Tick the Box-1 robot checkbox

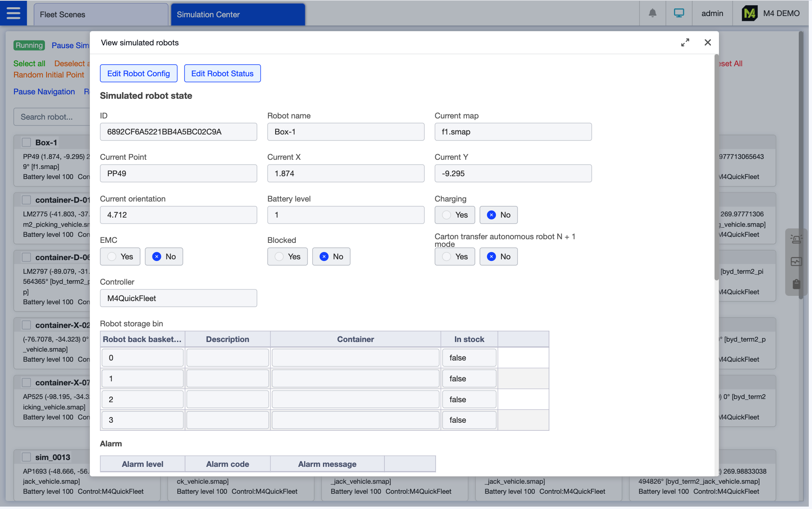pyautogui.click(x=26, y=143)
